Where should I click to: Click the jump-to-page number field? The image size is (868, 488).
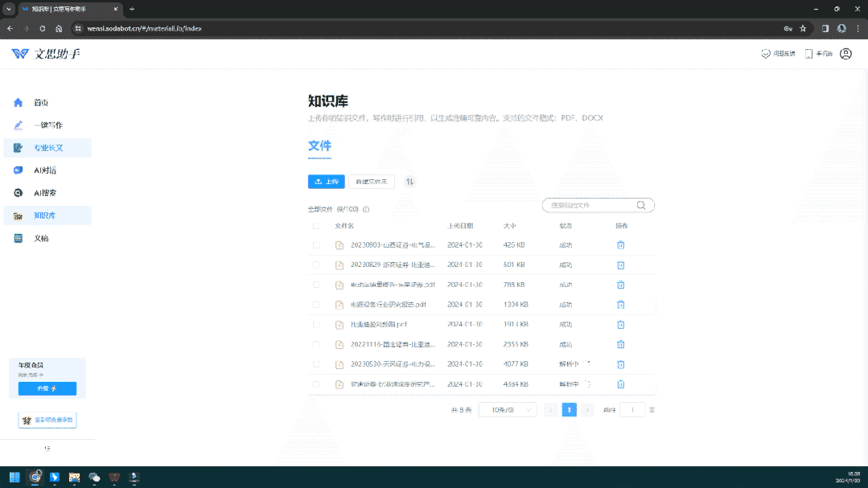(632, 410)
